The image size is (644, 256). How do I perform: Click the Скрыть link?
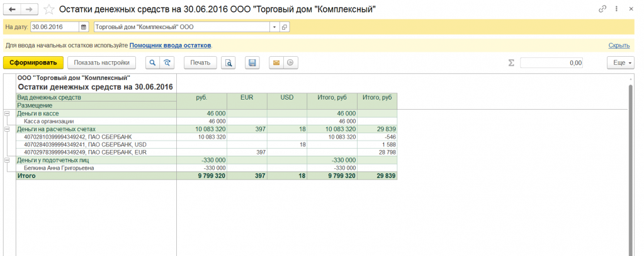(x=619, y=45)
